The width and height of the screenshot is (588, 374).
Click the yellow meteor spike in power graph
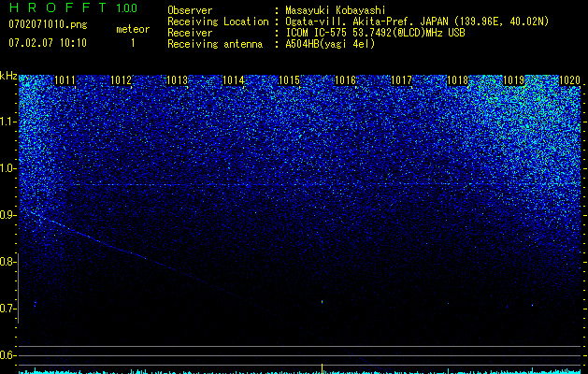[x=323, y=367]
